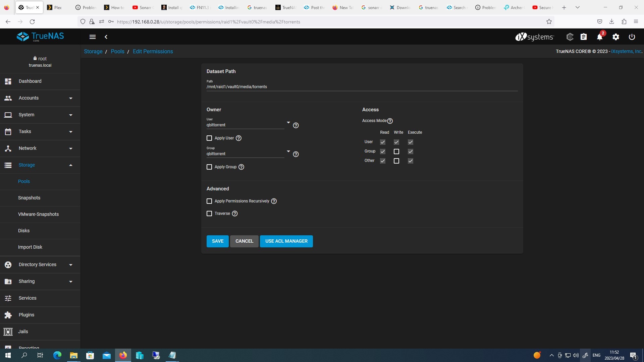Open the task manager clipboard icon
Screen dimensions: 644x362
point(584,37)
